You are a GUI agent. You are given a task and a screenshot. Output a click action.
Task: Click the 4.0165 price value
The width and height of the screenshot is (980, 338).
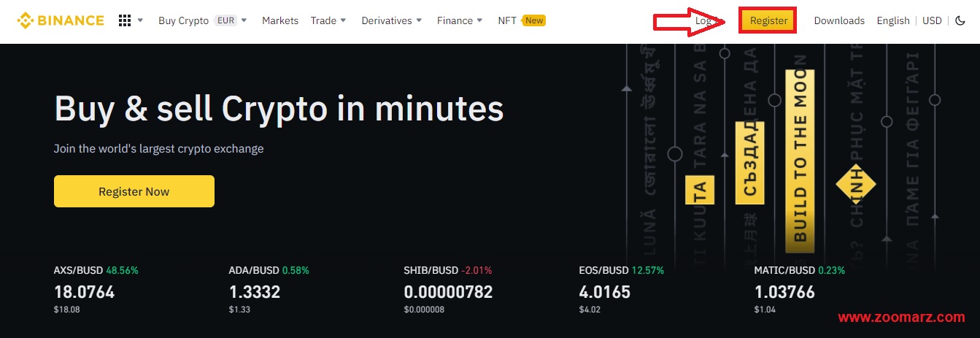coord(604,293)
